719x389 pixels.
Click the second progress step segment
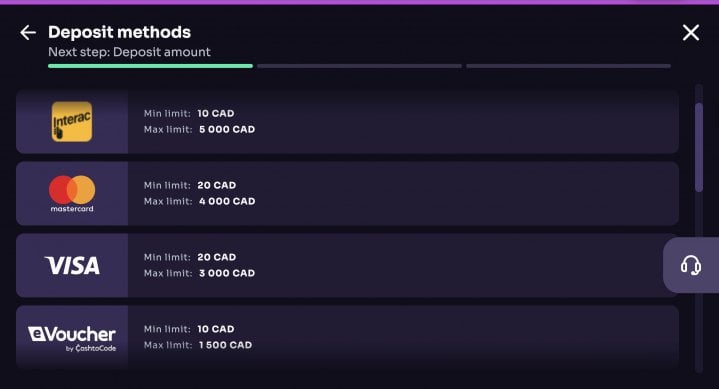360,66
